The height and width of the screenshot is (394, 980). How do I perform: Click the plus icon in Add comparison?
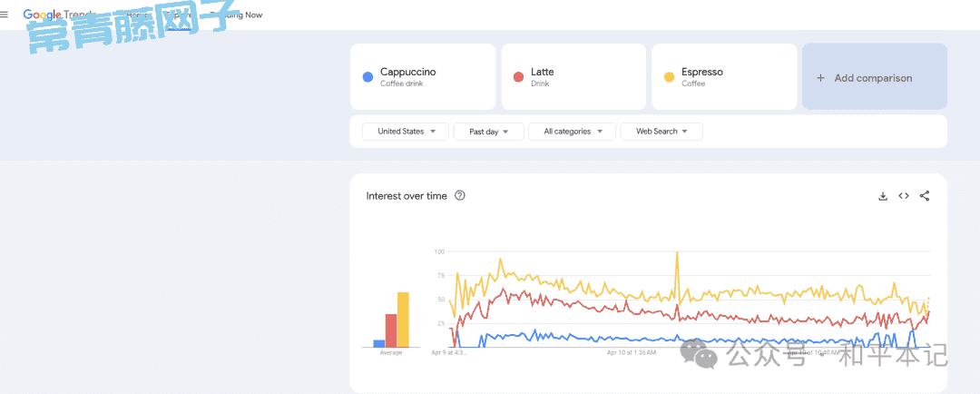pyautogui.click(x=820, y=78)
